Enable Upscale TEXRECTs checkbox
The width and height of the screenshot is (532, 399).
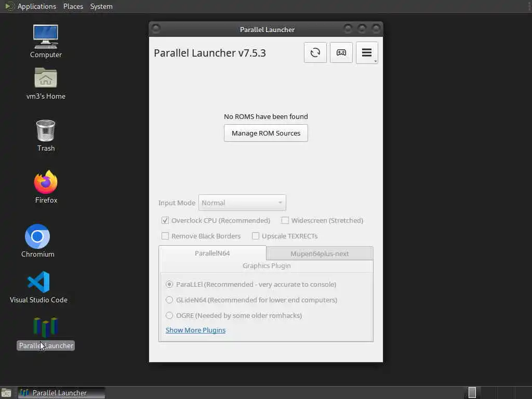[x=256, y=236]
